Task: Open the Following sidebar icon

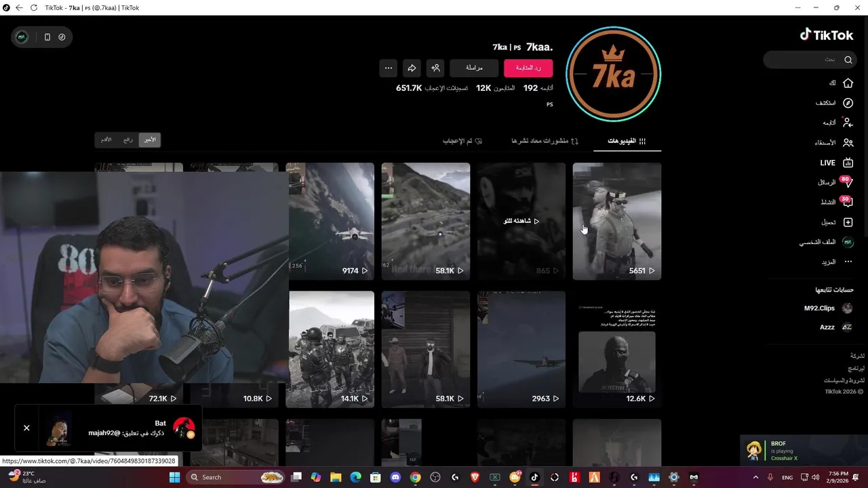Action: tap(848, 123)
